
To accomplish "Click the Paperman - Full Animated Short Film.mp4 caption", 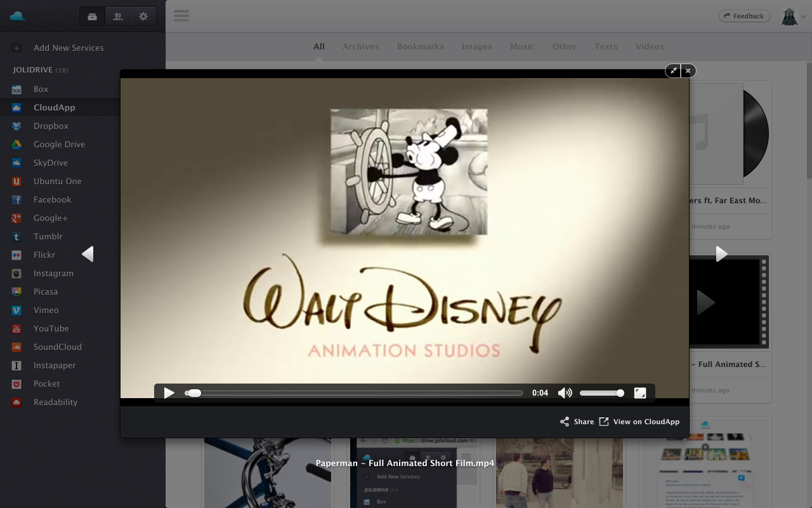I will point(405,463).
